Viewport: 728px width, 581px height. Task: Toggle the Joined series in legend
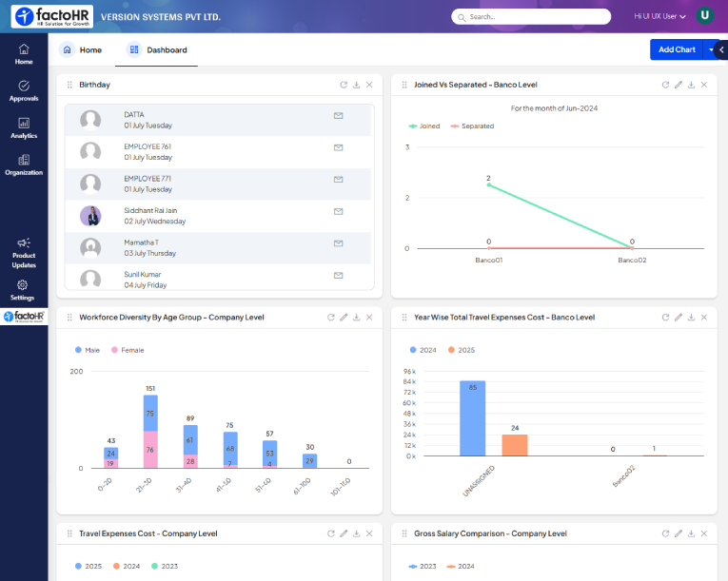coord(423,126)
